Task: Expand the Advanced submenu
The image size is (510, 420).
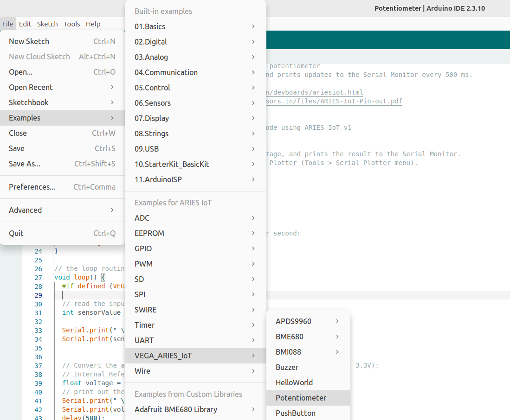Action: [x=63, y=210]
